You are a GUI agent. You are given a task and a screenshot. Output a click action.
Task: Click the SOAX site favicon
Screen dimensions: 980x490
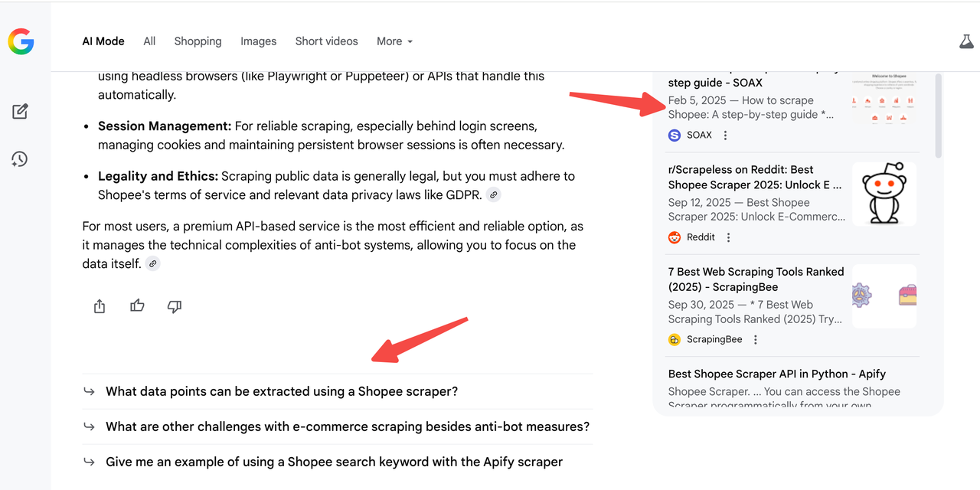pyautogui.click(x=674, y=135)
